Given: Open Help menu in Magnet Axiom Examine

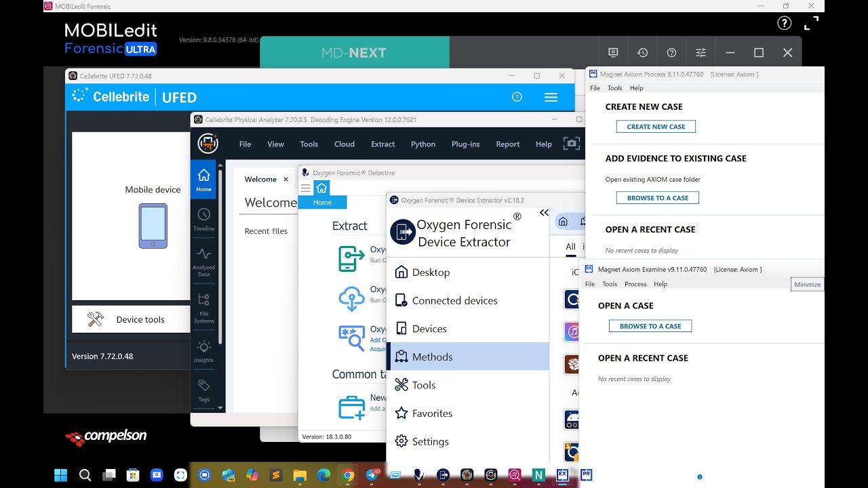Looking at the screenshot, I should pyautogui.click(x=660, y=284).
